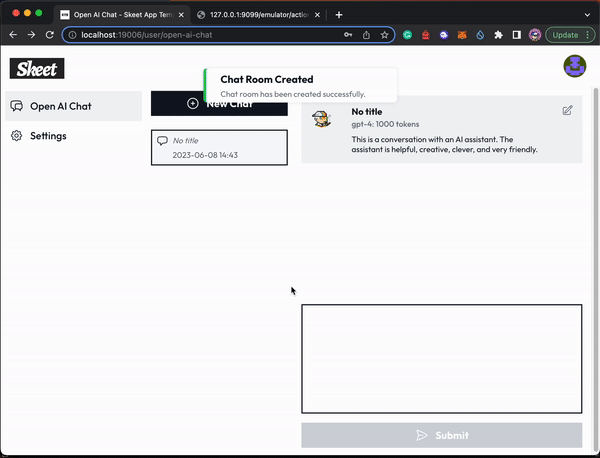Open the MetaMask fox extension
Viewport: 600px width, 458px height.
pos(462,35)
